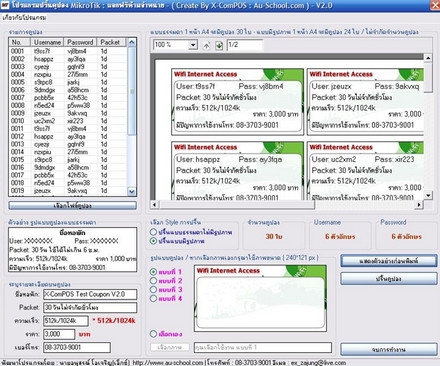The image size is (440, 366).
Task: Click the exit program button
Action: click(x=389, y=349)
